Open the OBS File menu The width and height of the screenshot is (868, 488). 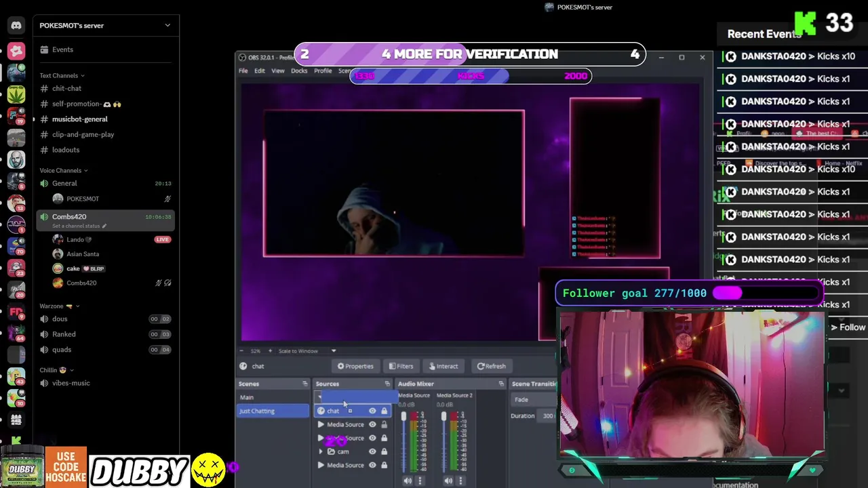pos(243,71)
